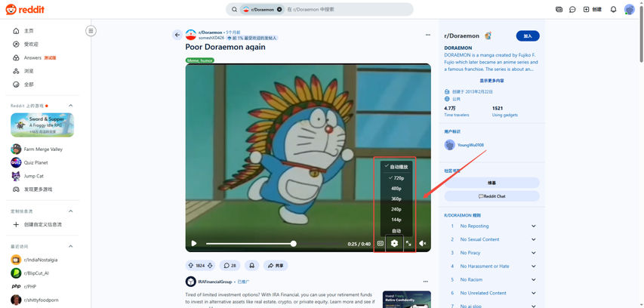This screenshot has width=644, height=308.
Task: Open author someshXD426 profile
Action: click(211, 38)
